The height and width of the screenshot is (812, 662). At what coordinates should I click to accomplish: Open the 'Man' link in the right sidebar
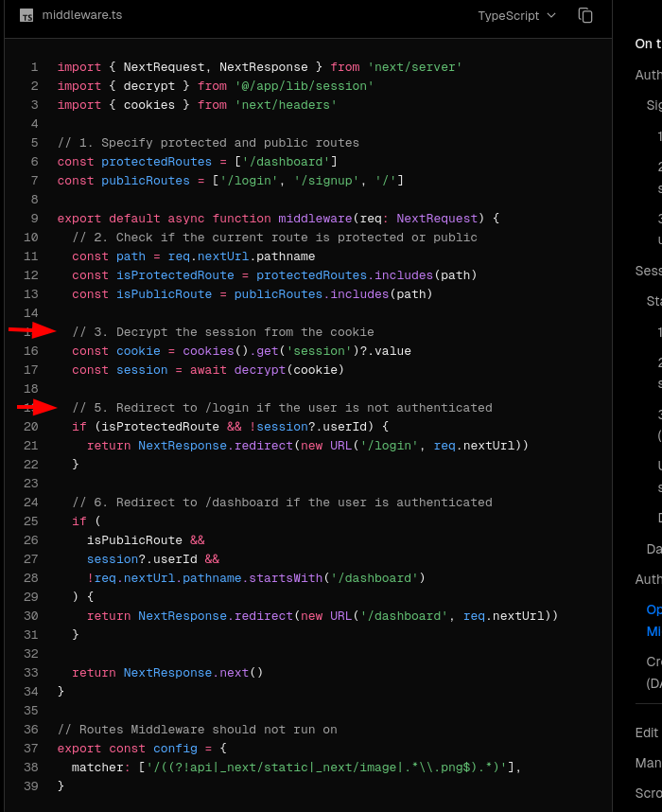click(x=649, y=764)
